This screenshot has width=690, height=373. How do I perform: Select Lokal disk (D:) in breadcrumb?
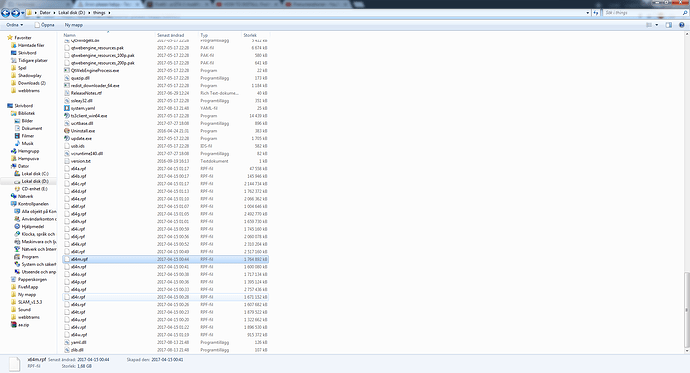[x=72, y=13]
